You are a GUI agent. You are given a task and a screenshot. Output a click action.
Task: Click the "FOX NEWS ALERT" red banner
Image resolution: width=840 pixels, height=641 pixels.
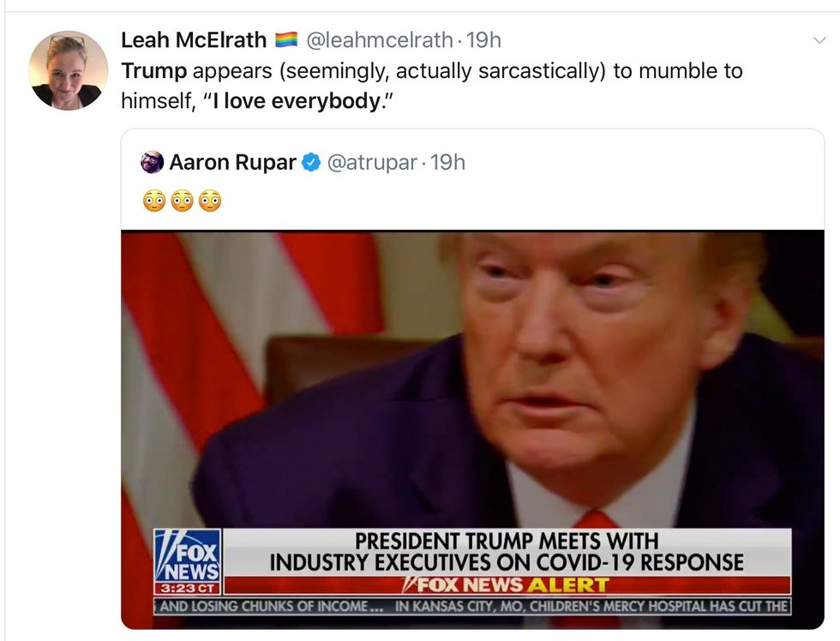tap(506, 586)
